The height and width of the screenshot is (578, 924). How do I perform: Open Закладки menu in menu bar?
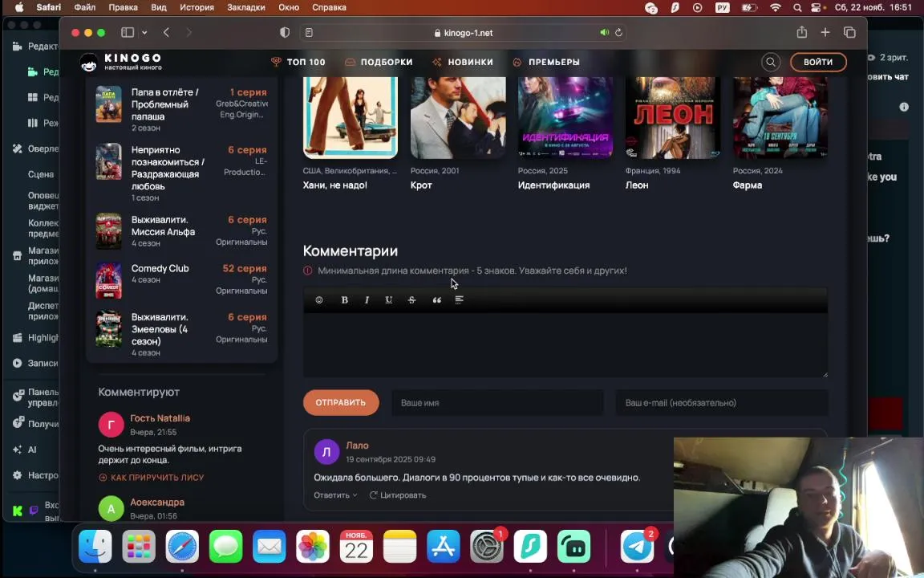(248, 8)
